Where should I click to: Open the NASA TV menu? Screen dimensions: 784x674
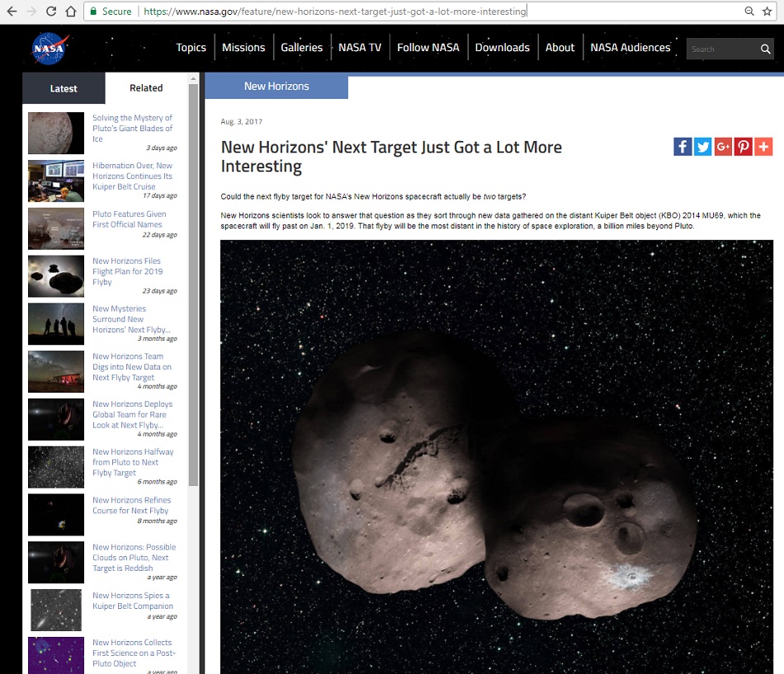coord(360,48)
